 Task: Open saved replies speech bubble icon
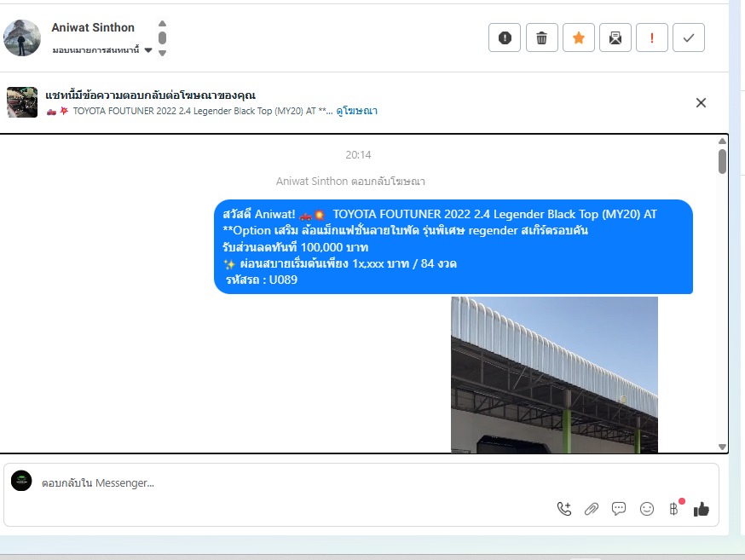(x=619, y=509)
